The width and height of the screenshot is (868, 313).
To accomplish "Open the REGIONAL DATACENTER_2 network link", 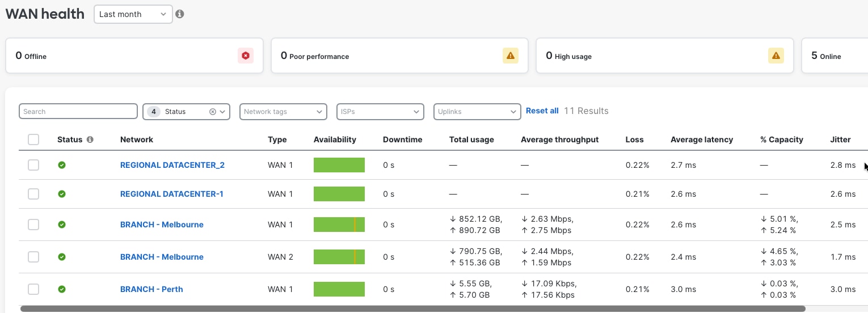I will 172,165.
